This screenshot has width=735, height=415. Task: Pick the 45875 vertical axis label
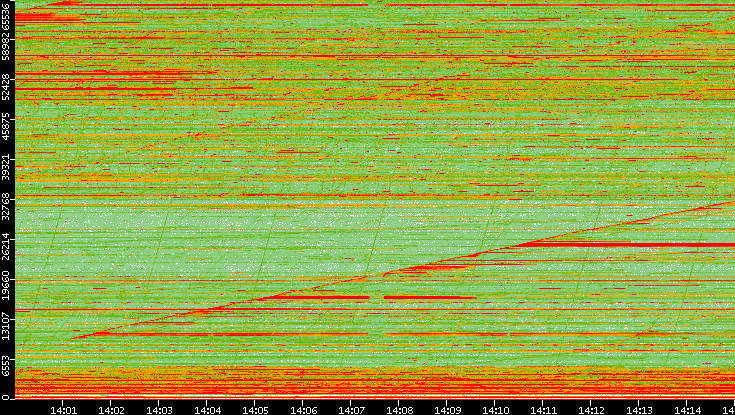coord(6,125)
